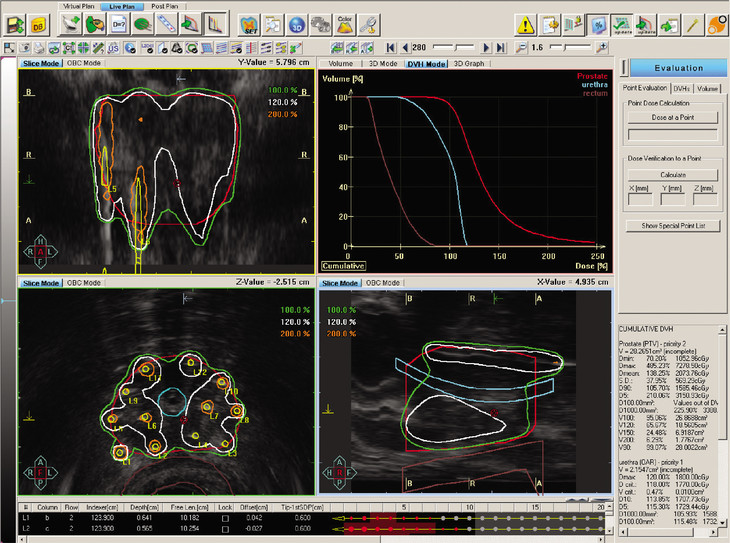This screenshot has height=543, width=730.
Task: Click the X [mm] coordinate input field
Action: pos(641,200)
